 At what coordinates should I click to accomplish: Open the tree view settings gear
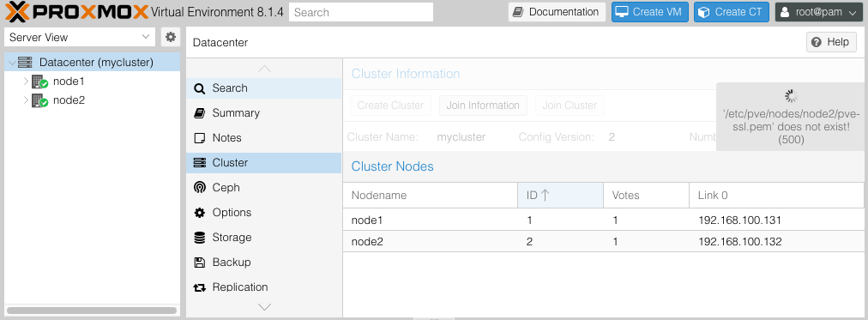coord(171,37)
